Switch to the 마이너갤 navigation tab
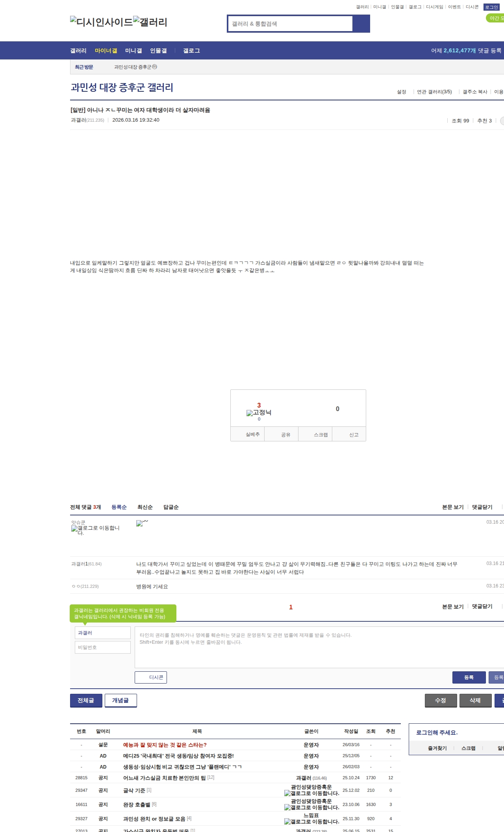The width and height of the screenshot is (504, 832). 106,50
